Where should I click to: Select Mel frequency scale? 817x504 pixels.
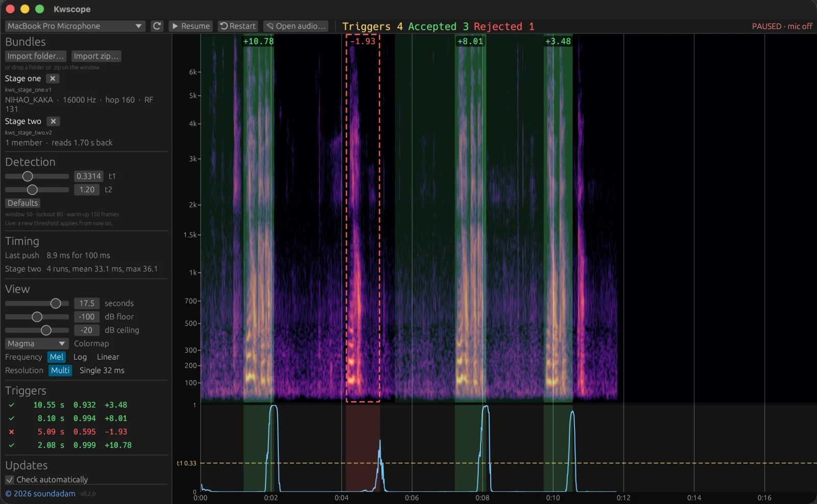pos(57,357)
